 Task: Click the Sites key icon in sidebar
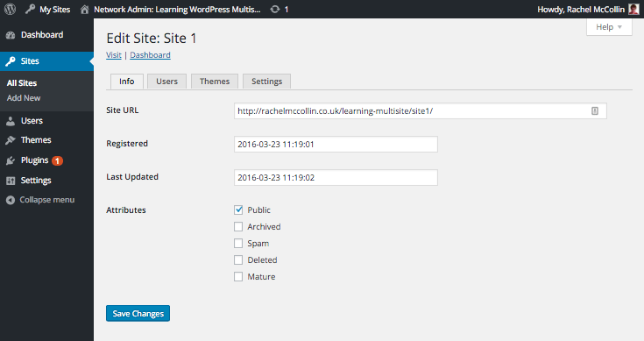coord(11,61)
